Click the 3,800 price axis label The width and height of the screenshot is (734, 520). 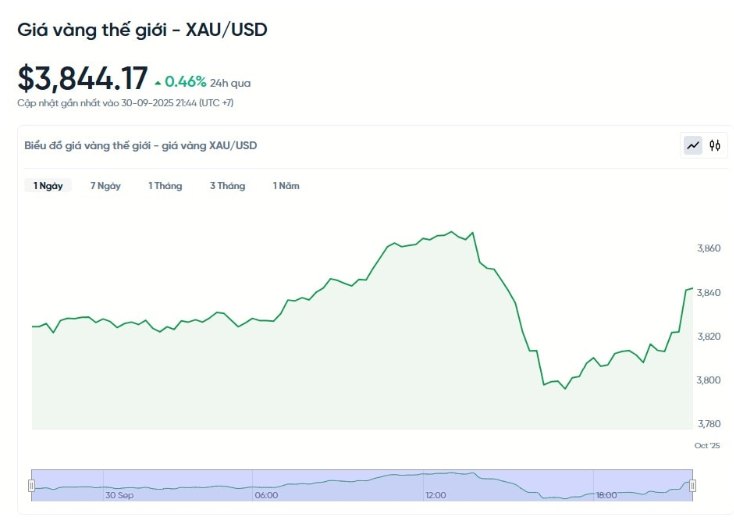tap(709, 380)
